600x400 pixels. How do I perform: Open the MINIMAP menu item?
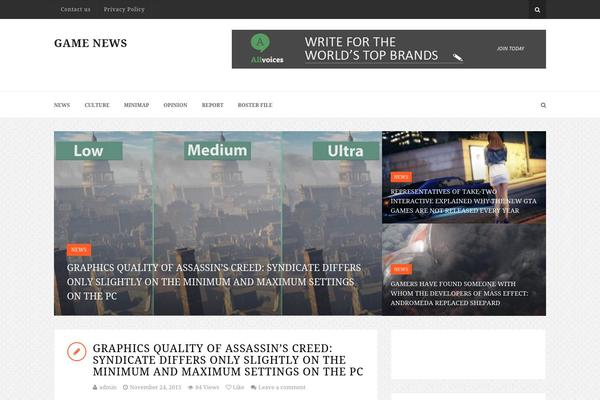(136, 105)
